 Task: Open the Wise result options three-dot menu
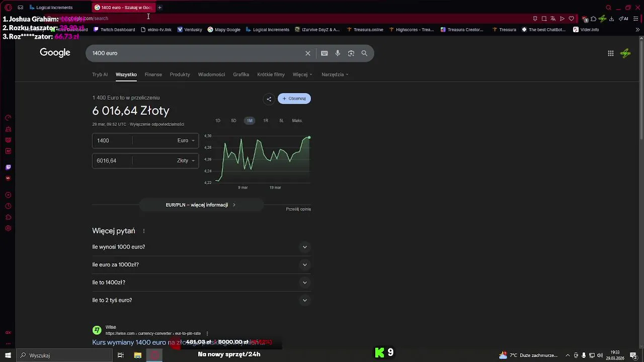pos(207,333)
